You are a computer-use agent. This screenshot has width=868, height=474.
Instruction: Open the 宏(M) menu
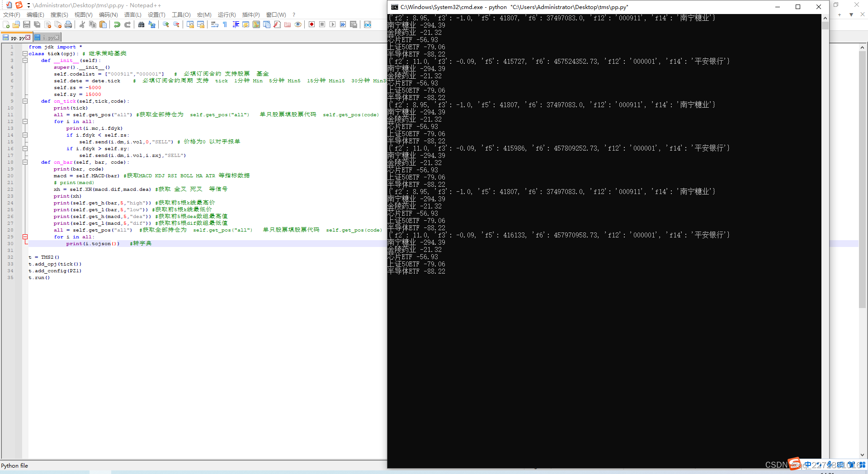click(x=204, y=15)
